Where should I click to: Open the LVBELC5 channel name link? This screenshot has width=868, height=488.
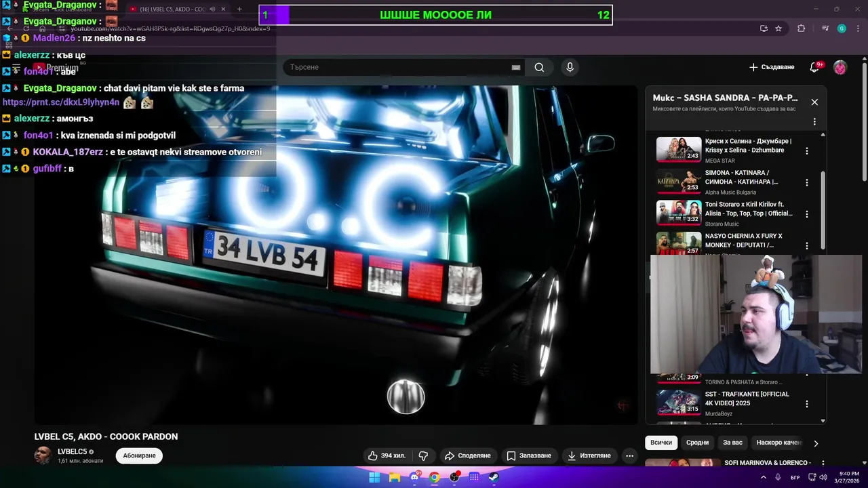71,451
